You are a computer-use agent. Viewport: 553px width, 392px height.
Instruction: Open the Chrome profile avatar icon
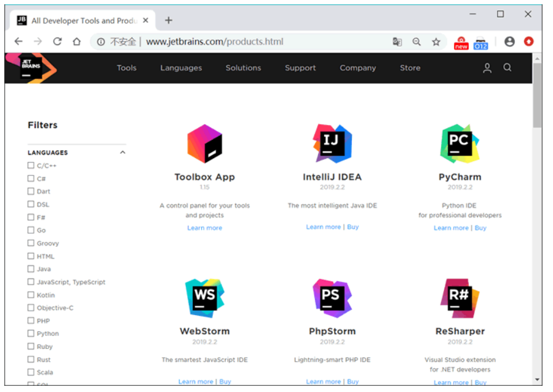pyautogui.click(x=509, y=42)
